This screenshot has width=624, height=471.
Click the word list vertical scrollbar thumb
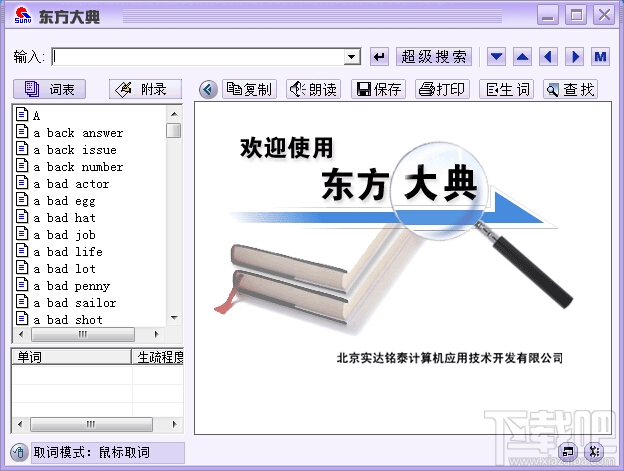[x=174, y=130]
